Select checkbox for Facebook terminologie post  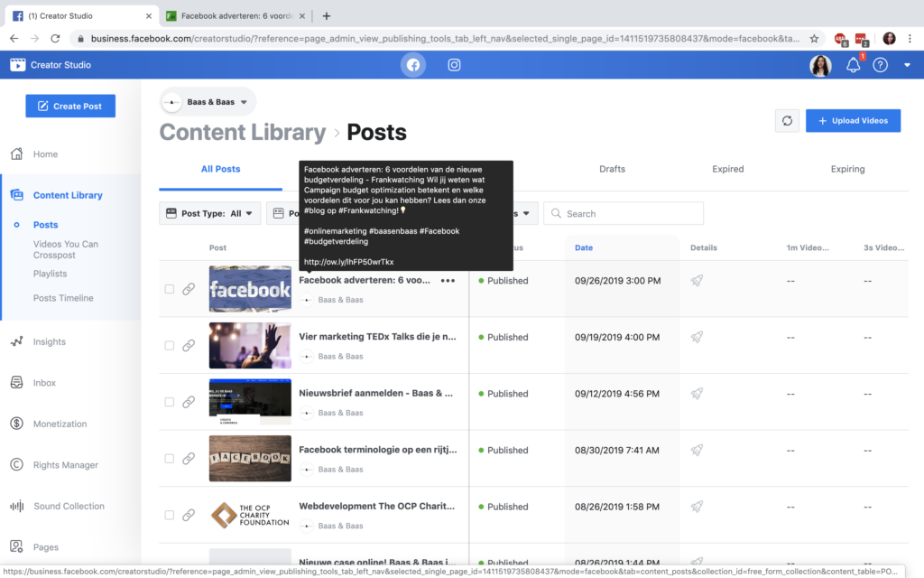(x=169, y=458)
